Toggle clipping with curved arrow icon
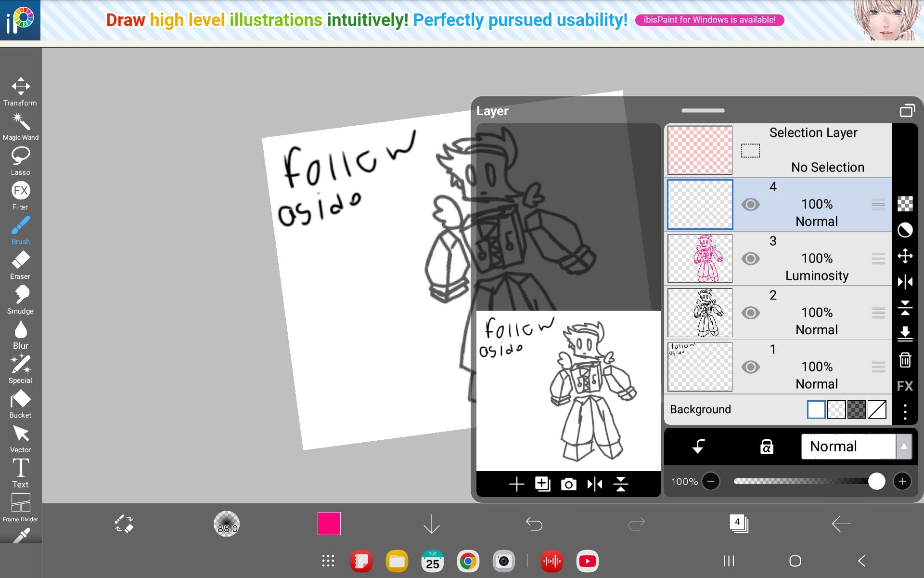This screenshot has height=578, width=924. pos(698,447)
